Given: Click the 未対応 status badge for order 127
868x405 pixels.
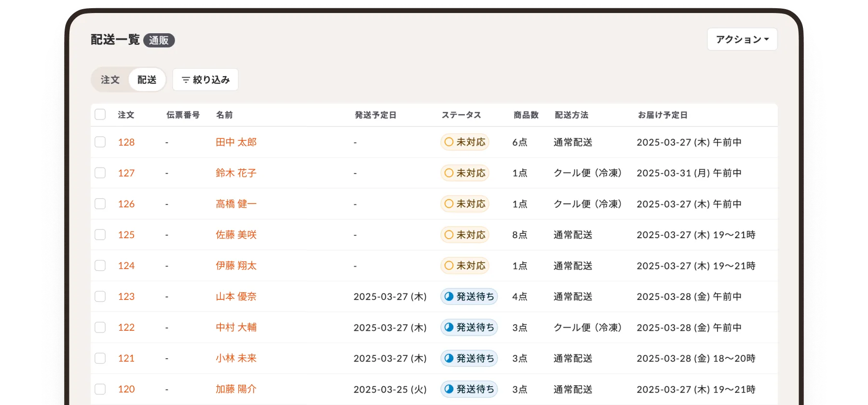Looking at the screenshot, I should (465, 173).
